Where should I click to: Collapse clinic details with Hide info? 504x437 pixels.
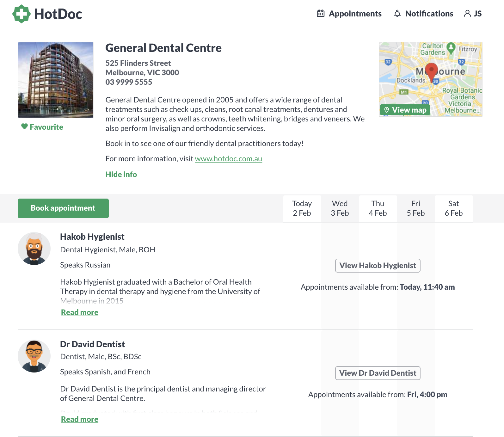click(x=121, y=175)
